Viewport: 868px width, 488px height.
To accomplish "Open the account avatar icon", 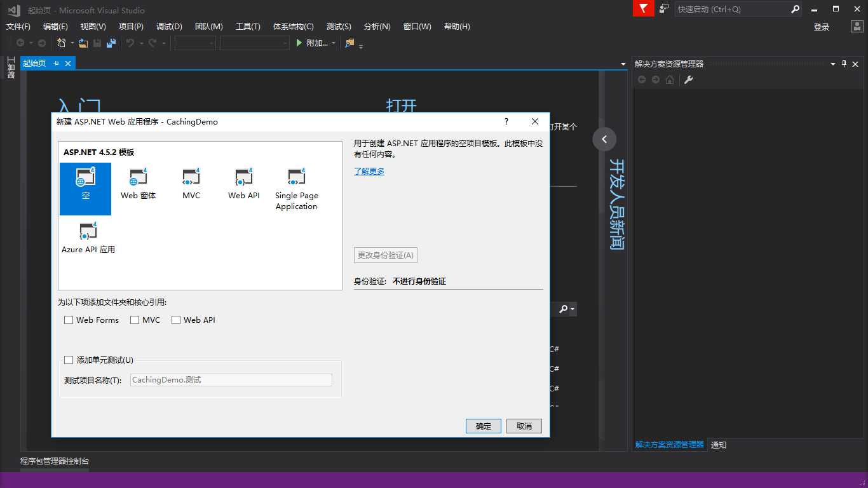I will 857,27.
